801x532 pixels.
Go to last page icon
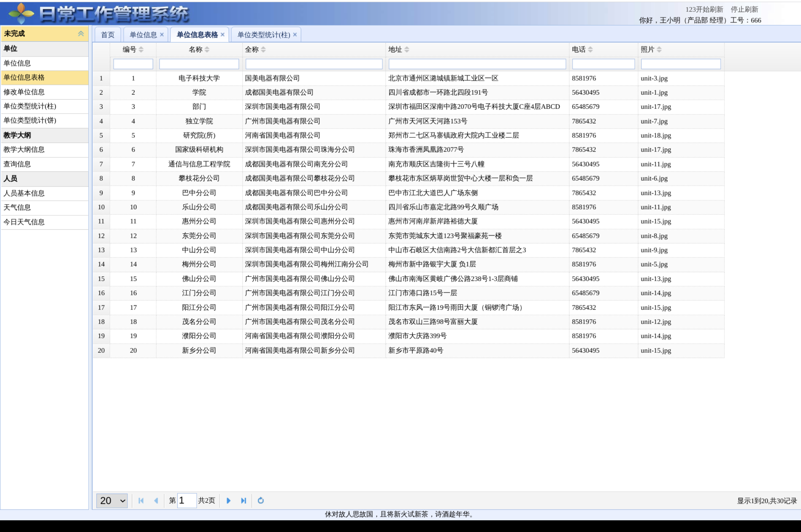[243, 500]
